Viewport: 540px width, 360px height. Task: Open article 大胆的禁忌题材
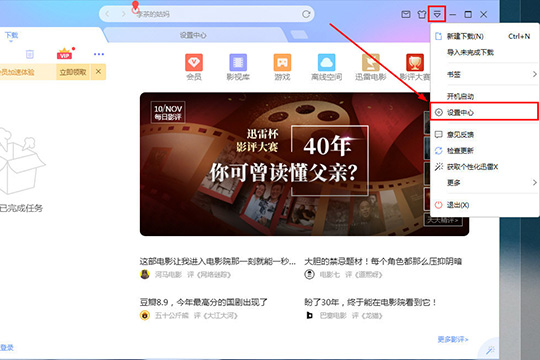pos(383,261)
